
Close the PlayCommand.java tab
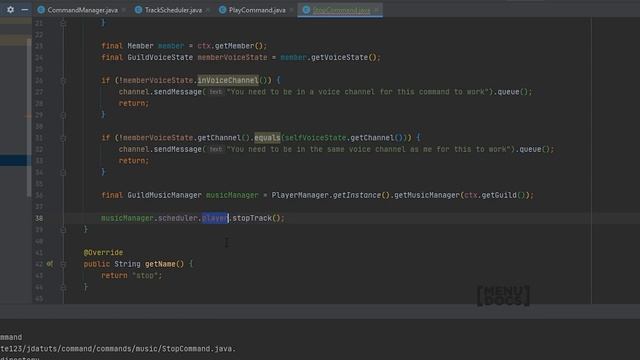click(291, 10)
